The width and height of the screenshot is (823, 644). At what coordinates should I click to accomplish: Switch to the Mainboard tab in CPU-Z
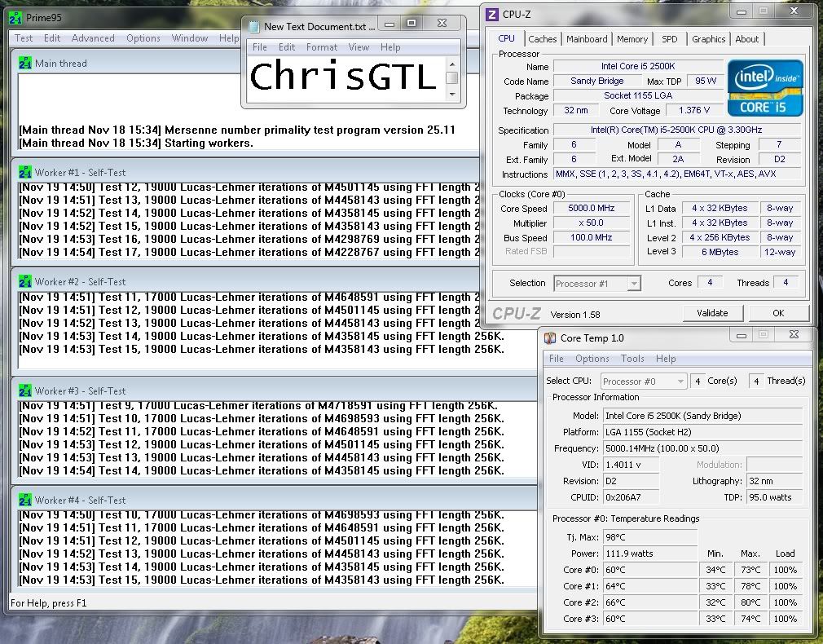tap(587, 38)
